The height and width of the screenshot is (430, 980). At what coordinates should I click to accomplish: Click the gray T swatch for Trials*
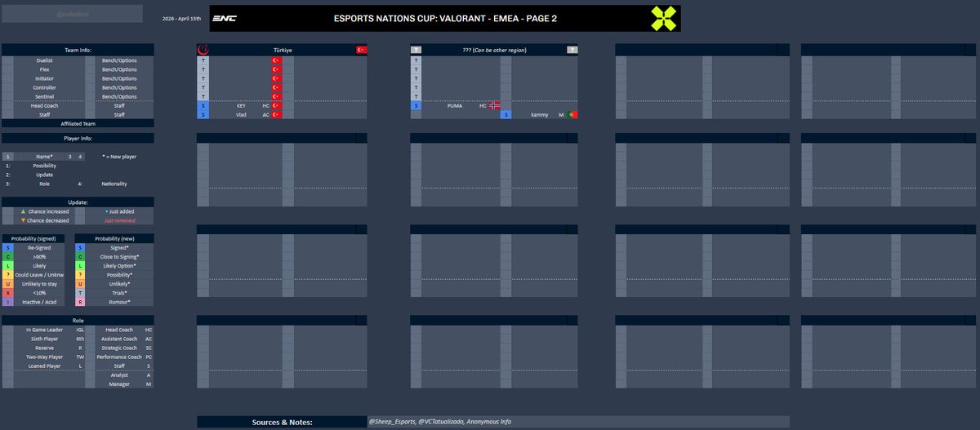click(80, 292)
